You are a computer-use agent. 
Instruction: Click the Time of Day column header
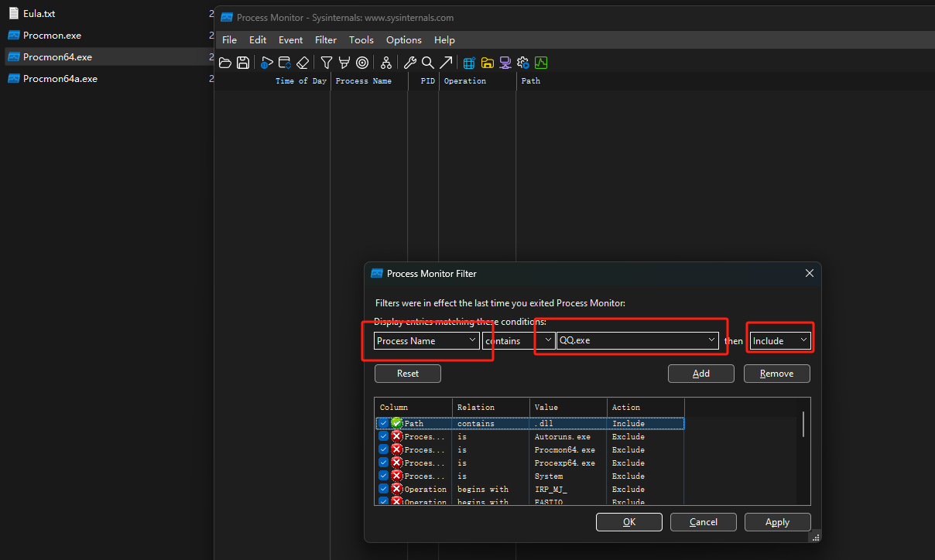[273, 81]
